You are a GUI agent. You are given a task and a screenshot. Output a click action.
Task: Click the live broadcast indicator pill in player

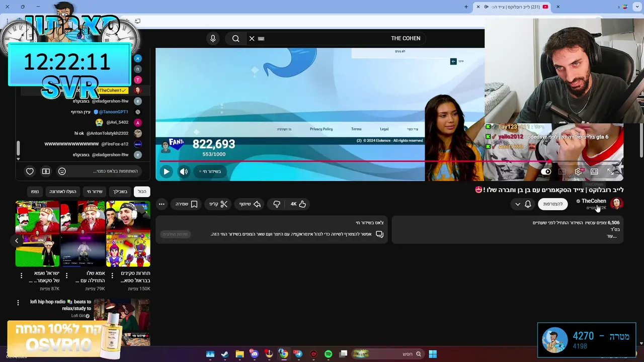coord(210,171)
